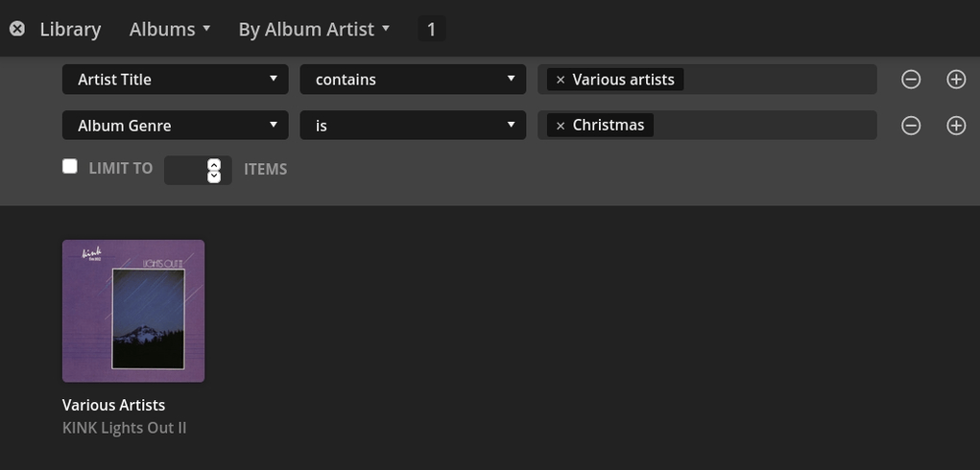
Task: Remove the Album Genre filter rule
Action: (x=911, y=126)
